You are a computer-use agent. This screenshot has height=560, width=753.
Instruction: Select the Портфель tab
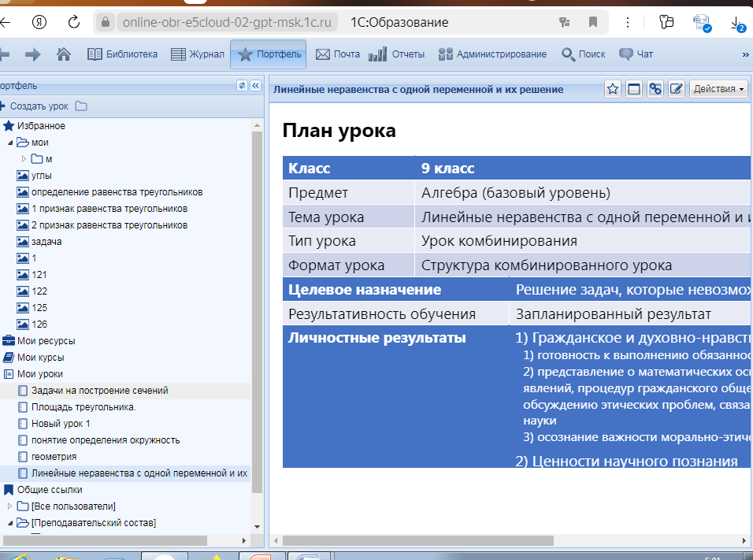269,54
